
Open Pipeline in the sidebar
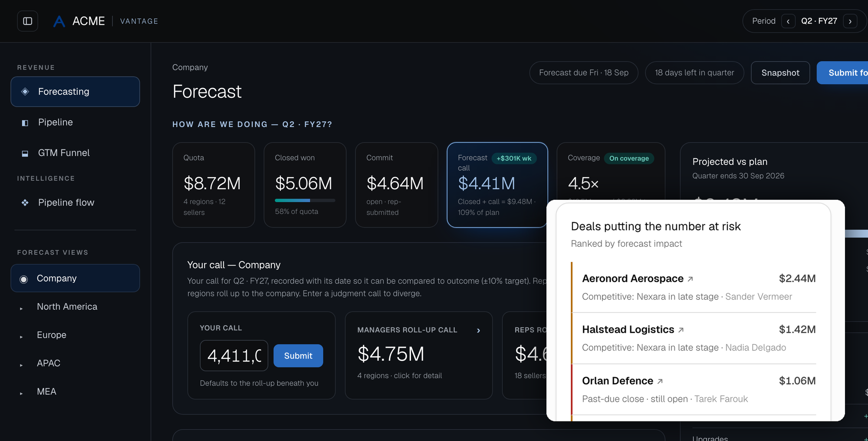[75, 123]
